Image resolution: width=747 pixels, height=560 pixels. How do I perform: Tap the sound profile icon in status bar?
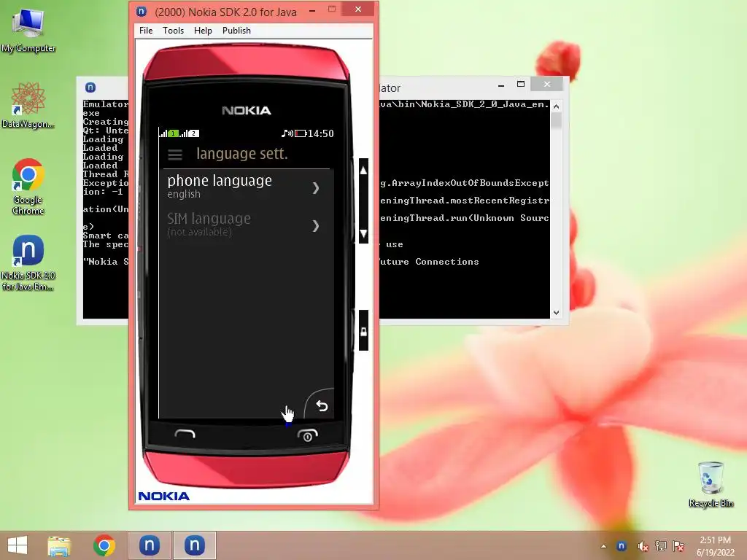287,133
